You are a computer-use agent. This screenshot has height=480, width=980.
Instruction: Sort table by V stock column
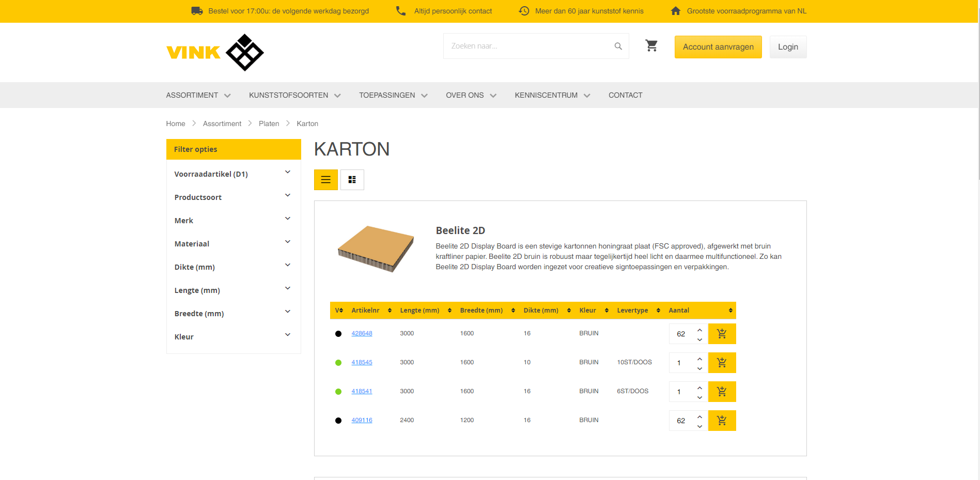pos(339,311)
